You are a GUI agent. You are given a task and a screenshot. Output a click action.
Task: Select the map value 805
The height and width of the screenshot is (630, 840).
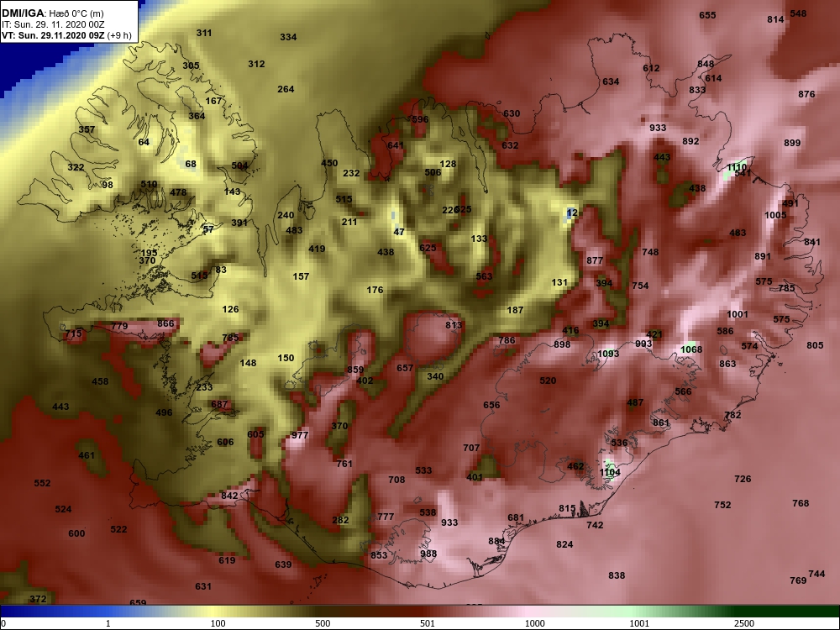pos(815,345)
